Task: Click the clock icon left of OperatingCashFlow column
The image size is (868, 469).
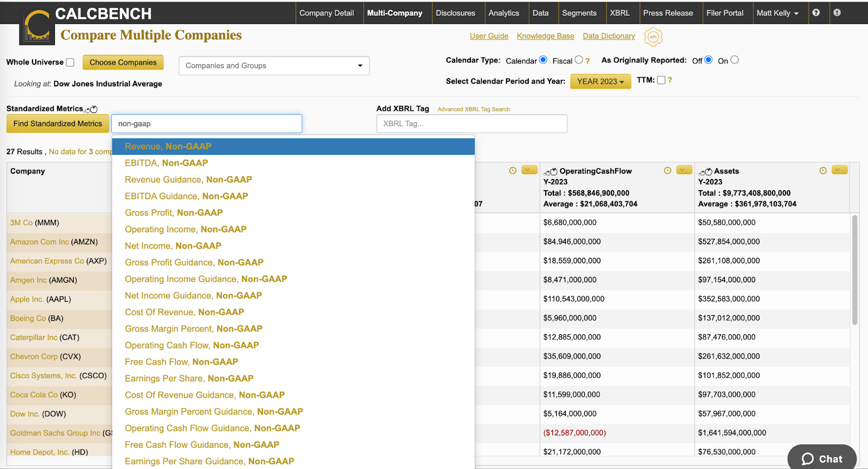Action: tap(513, 170)
